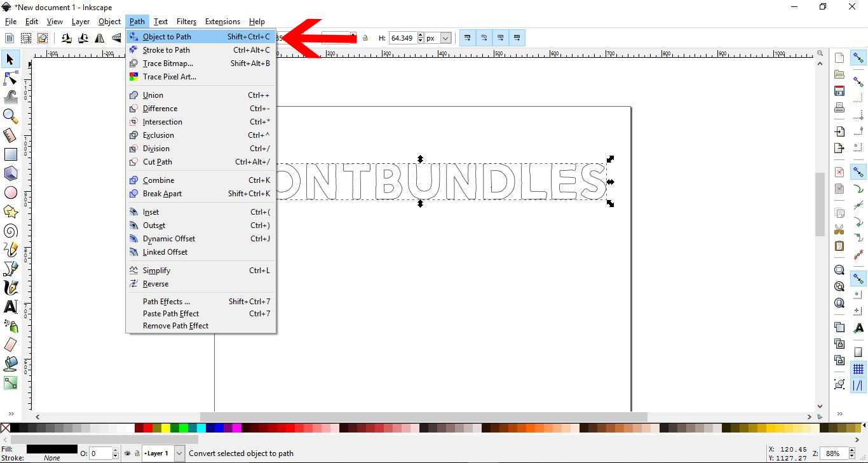Click the Save document floppy icon
This screenshot has width=868, height=463.
coord(839,91)
